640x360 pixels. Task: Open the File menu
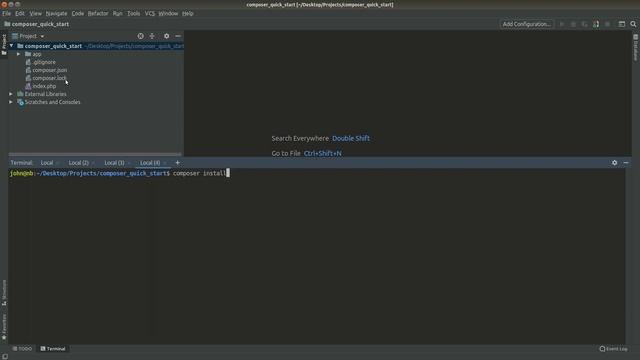(x=7, y=13)
